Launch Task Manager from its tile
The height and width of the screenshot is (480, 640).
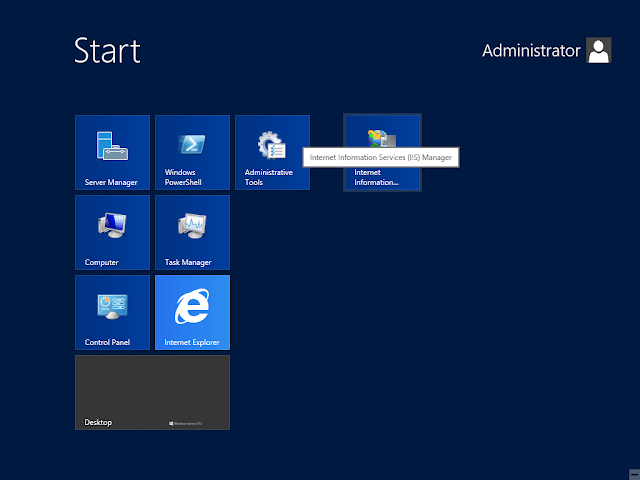[192, 232]
